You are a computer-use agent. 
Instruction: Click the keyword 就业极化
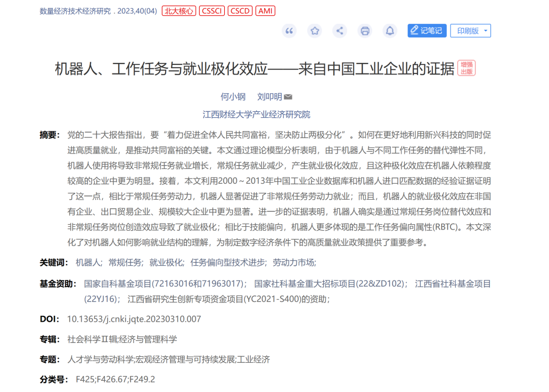tap(167, 263)
